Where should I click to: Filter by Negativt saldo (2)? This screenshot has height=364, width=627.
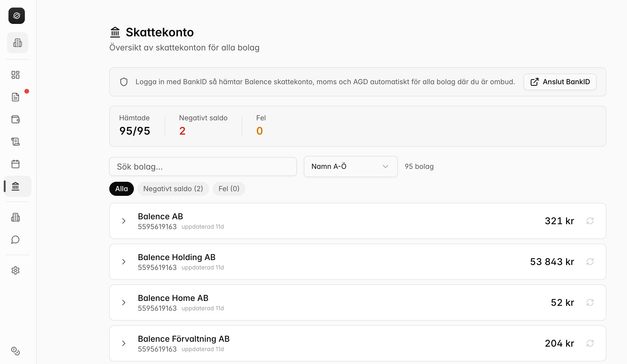pyautogui.click(x=173, y=189)
